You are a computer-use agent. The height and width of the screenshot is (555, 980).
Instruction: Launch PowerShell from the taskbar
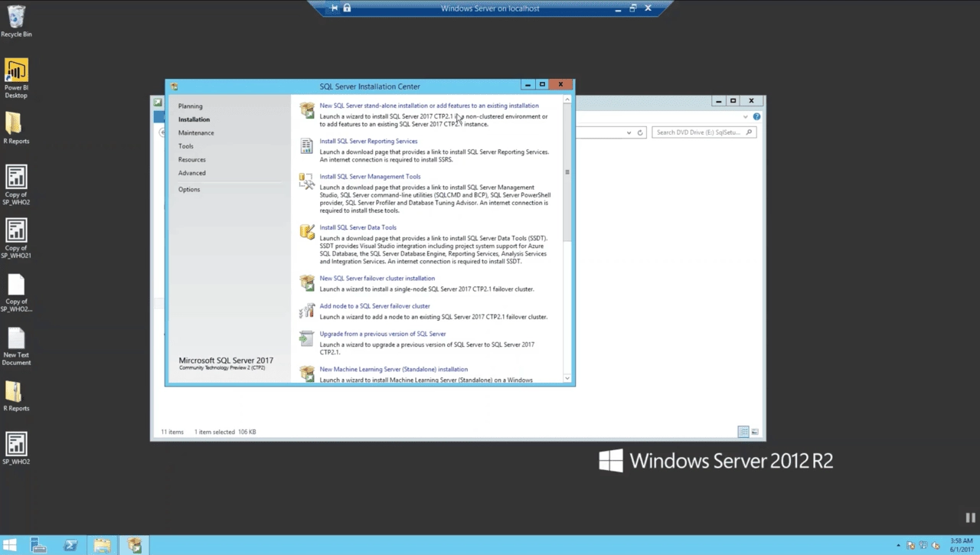coord(70,545)
